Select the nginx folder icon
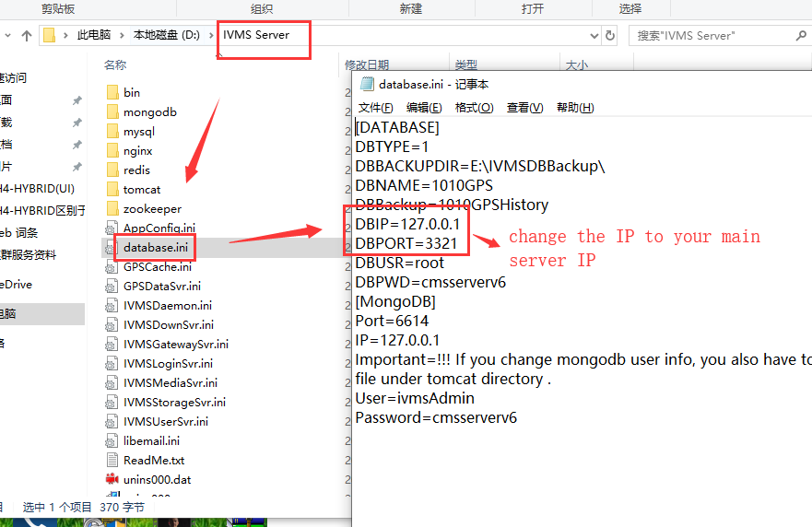 [x=112, y=151]
